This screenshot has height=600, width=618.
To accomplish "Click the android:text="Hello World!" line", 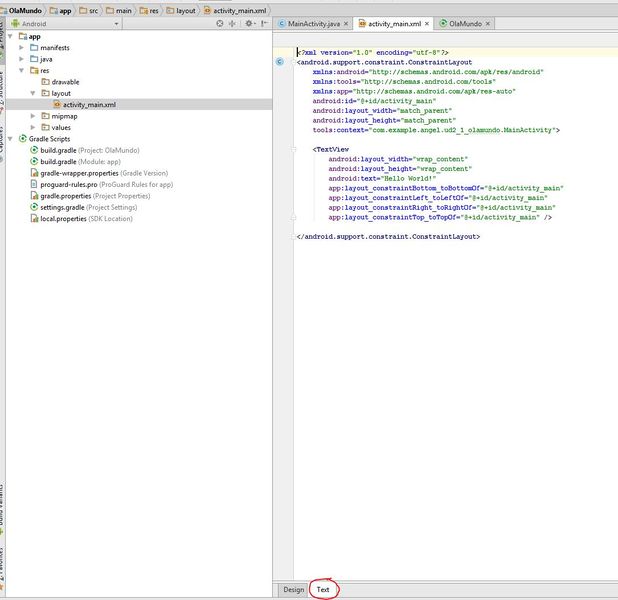I will click(382, 179).
